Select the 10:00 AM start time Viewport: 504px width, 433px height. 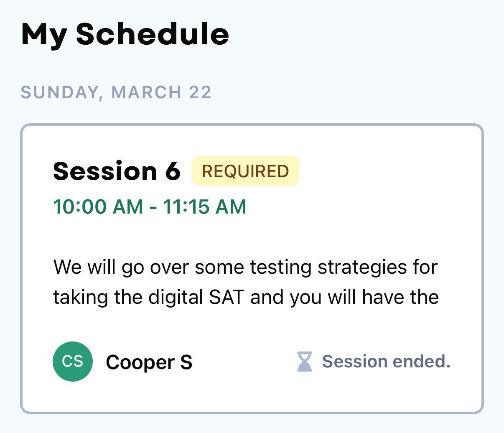98,206
